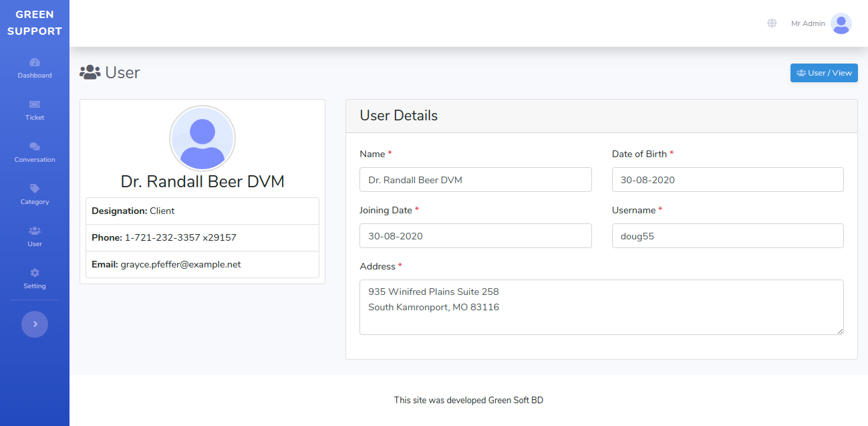Click the Green Soft BD footer text
The width and height of the screenshot is (868, 426).
pyautogui.click(x=517, y=400)
